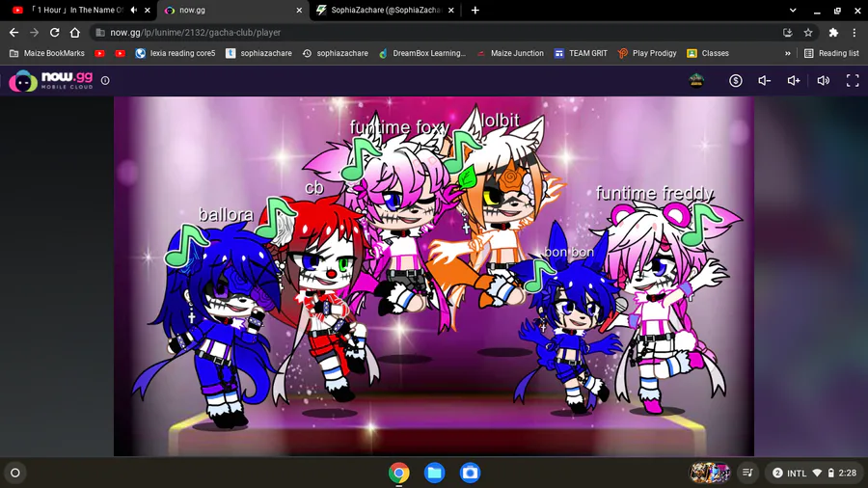Open the info icon beside now.gg logo
The height and width of the screenshot is (488, 868).
(105, 81)
